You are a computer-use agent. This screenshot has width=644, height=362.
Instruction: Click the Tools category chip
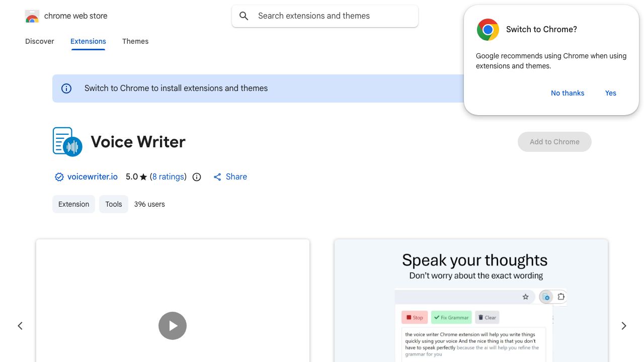pos(114,204)
